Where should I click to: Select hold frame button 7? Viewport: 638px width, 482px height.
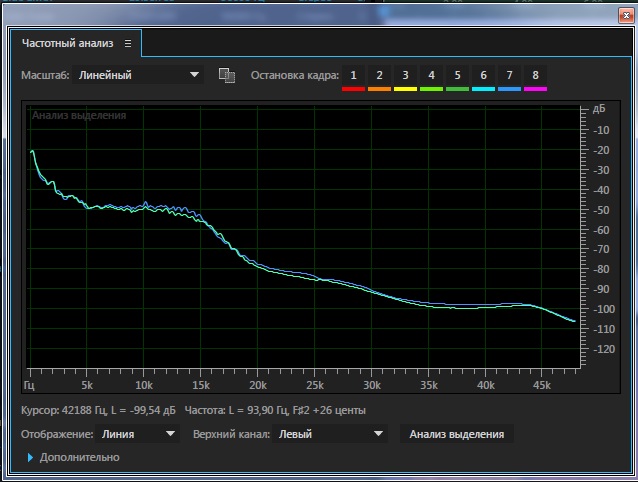[x=509, y=76]
